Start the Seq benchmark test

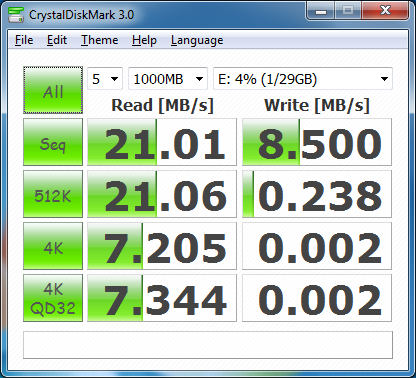coord(53,142)
